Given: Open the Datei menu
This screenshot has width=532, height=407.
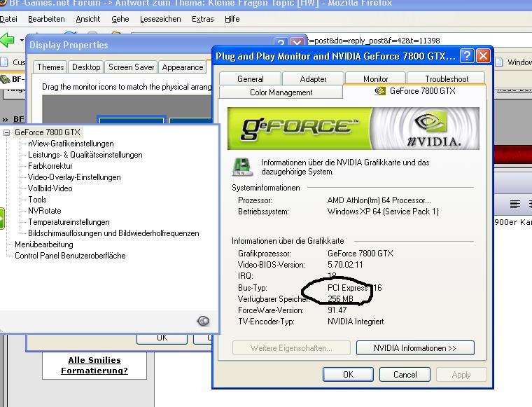Looking at the screenshot, I should click(x=8, y=19).
